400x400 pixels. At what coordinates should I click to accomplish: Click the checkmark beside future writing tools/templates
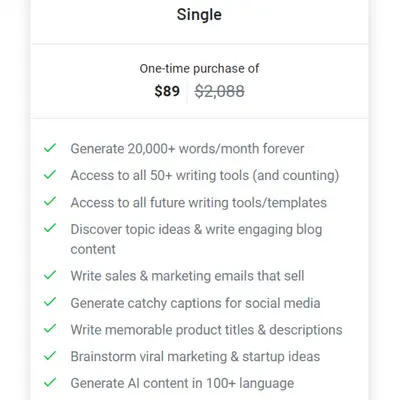50,201
